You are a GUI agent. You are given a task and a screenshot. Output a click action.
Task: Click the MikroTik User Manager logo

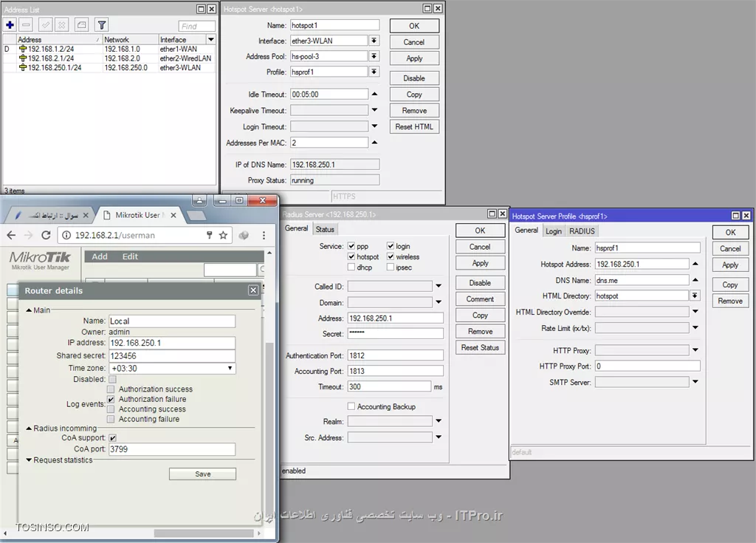tap(40, 259)
